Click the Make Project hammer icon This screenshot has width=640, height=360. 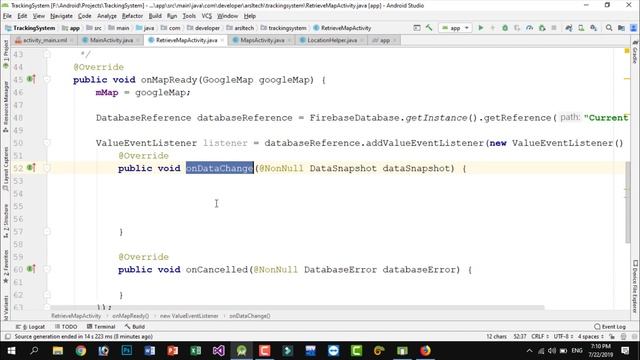click(429, 28)
